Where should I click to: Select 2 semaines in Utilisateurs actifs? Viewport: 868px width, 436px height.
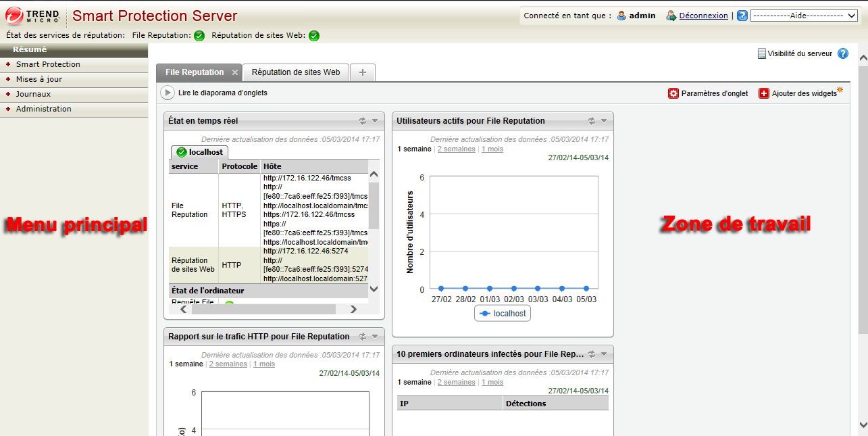pyautogui.click(x=456, y=149)
